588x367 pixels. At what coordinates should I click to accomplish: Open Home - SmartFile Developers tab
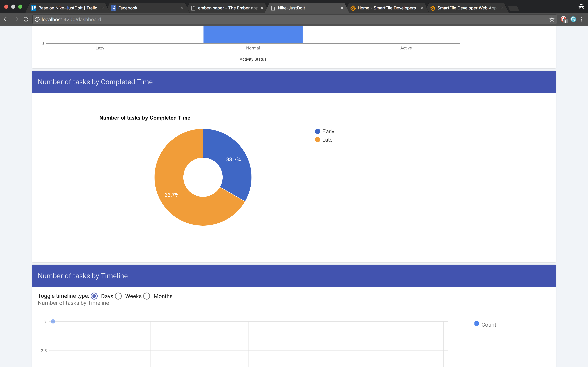[386, 8]
